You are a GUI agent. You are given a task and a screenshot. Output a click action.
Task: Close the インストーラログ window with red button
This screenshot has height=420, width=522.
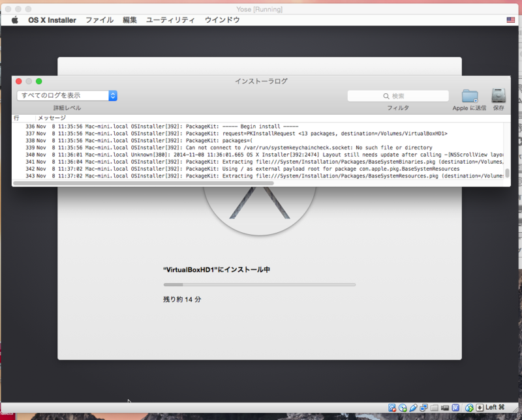(19, 82)
